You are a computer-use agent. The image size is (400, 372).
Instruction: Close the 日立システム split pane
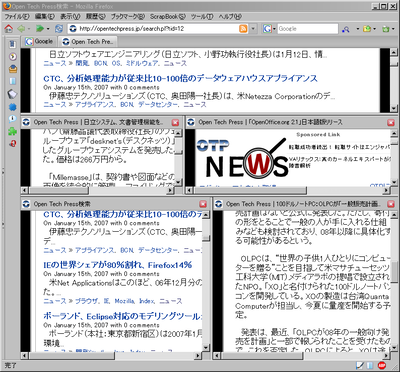click(x=175, y=122)
